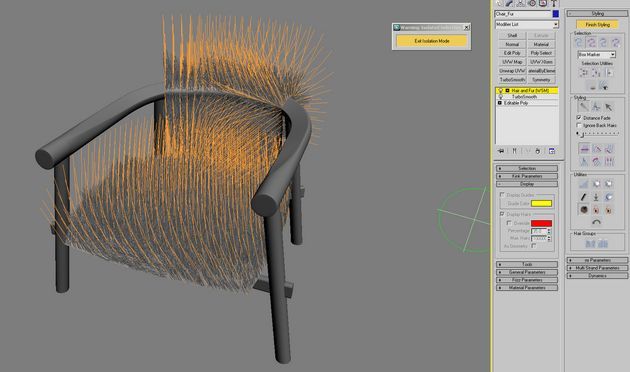Uncheck the Distance Fade checkbox

pyautogui.click(x=579, y=118)
